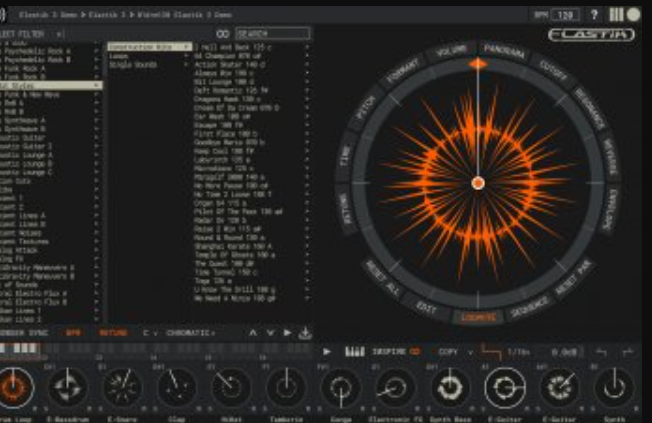This screenshot has width=652, height=423.
Task: Select the RESONANCE parameter on the wheel
Action: (589, 109)
